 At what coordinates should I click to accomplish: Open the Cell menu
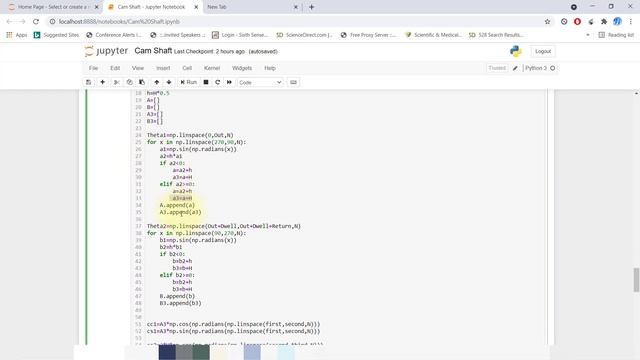click(x=187, y=68)
